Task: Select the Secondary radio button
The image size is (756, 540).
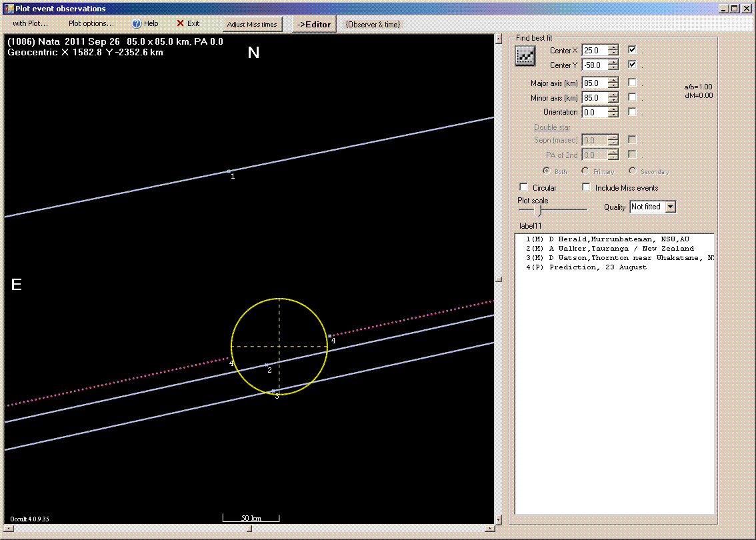Action: click(x=632, y=171)
